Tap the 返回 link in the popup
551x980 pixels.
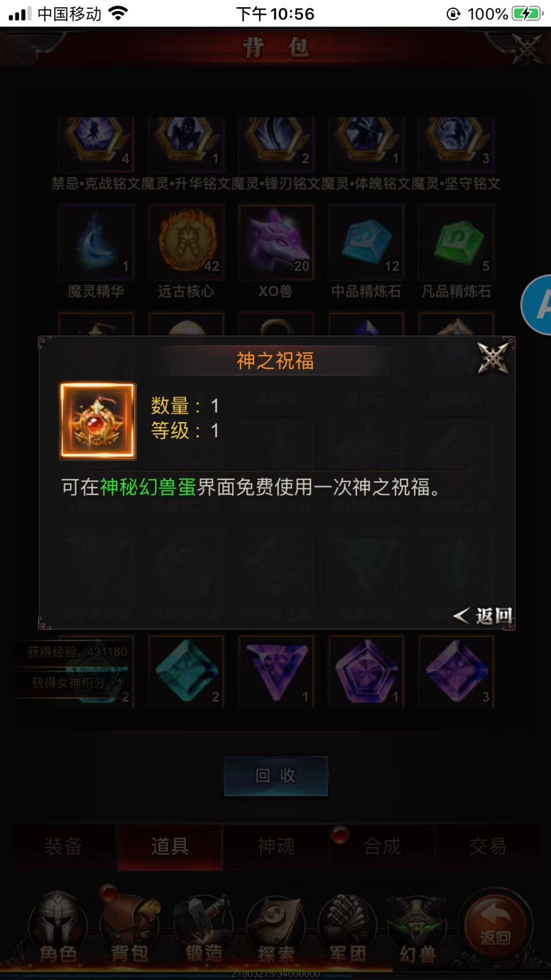[x=483, y=616]
